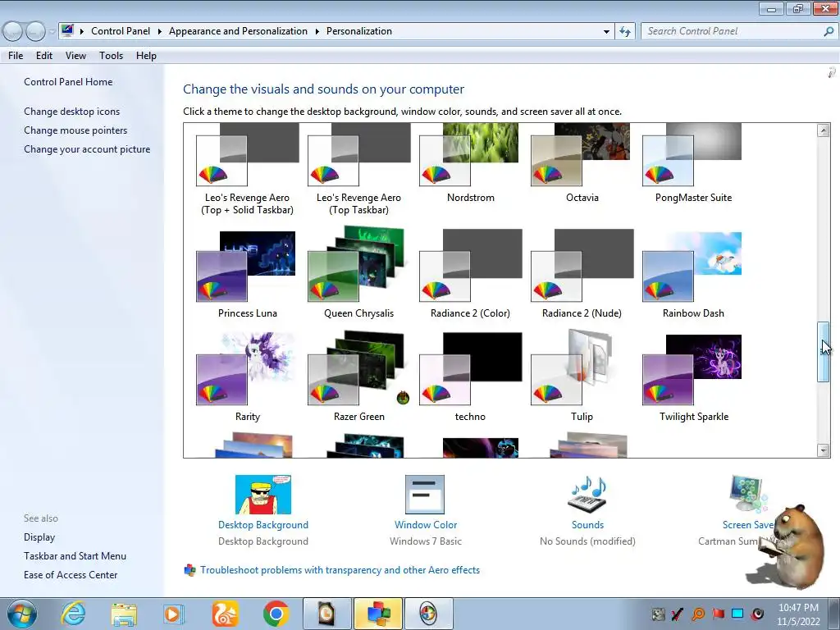Choose the techno theme
Viewport: 840px width, 630px height.
coord(470,377)
